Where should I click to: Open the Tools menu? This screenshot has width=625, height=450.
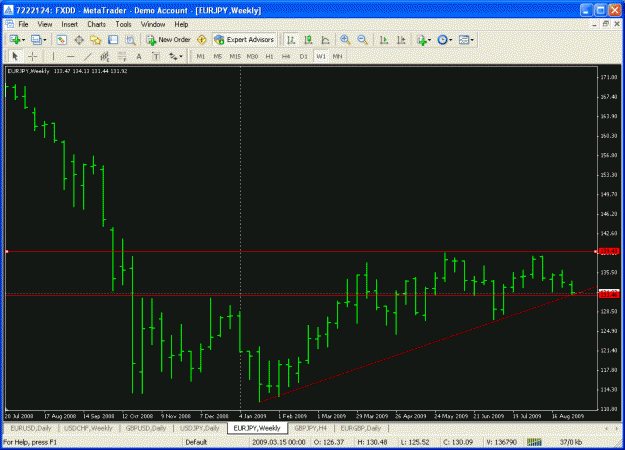pyautogui.click(x=123, y=24)
